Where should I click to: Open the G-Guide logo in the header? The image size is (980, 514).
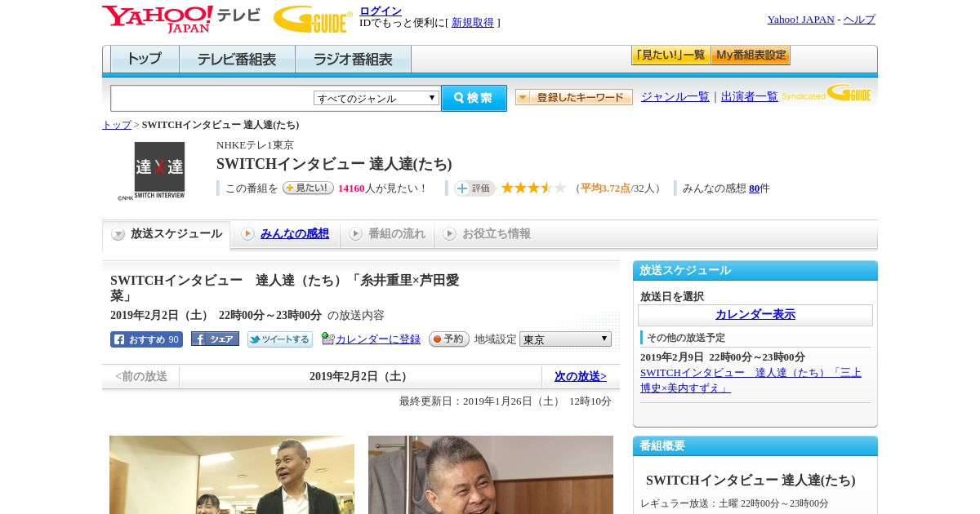[313, 19]
